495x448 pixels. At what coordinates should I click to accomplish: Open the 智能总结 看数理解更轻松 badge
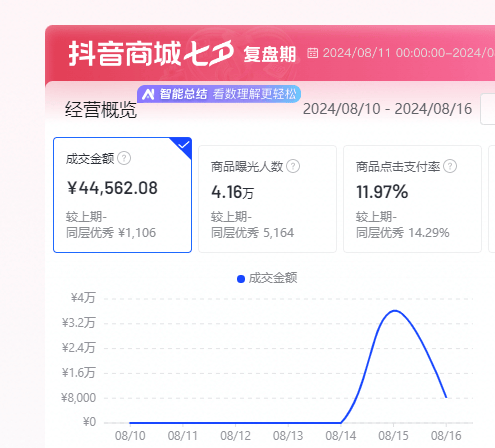[x=219, y=94]
